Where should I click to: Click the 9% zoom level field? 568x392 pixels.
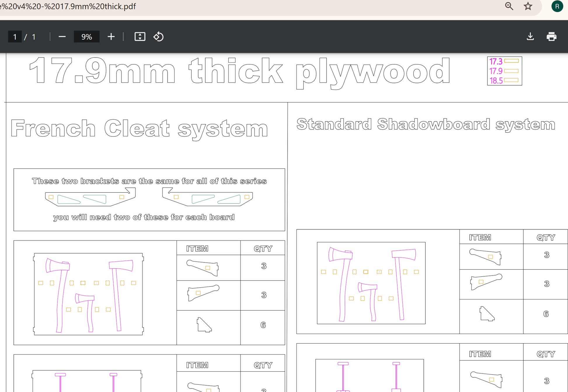(x=86, y=37)
